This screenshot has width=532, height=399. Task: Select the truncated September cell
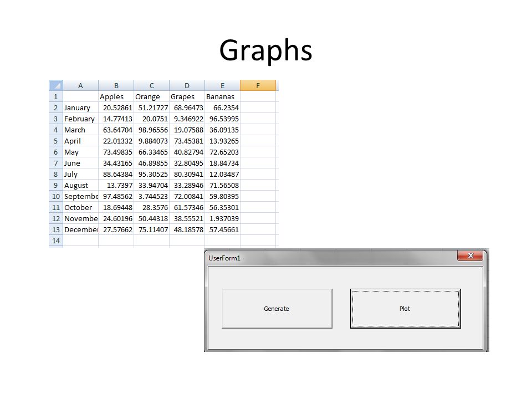click(81, 196)
